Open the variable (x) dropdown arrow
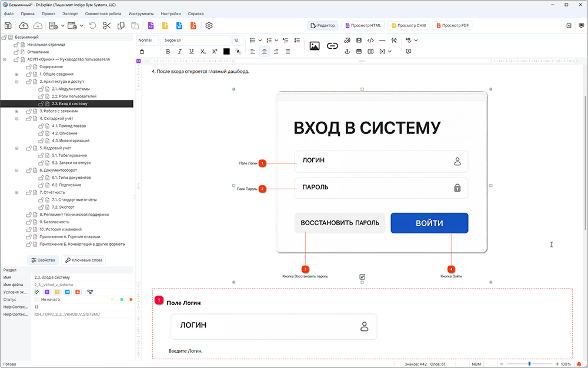Viewport: 588px width, 368px height. point(390,51)
